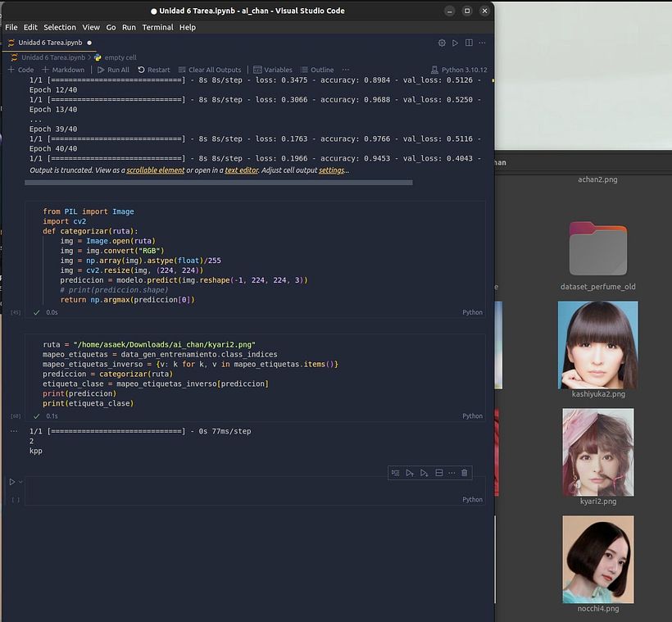Select achan2.png label in file manager

click(x=597, y=179)
